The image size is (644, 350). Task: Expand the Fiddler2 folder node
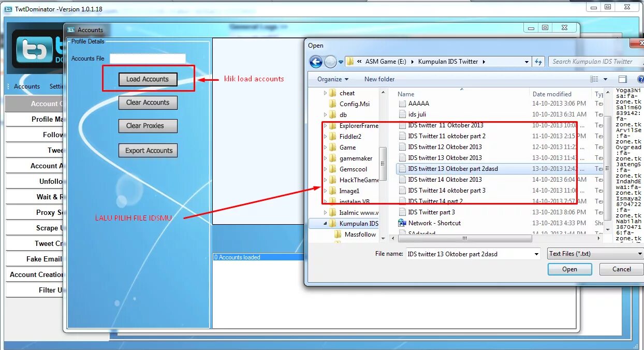[325, 137]
